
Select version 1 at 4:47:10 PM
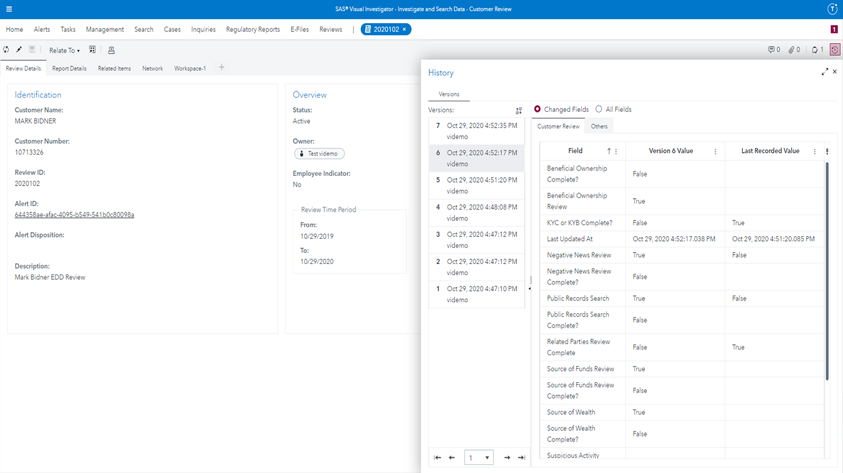click(476, 294)
